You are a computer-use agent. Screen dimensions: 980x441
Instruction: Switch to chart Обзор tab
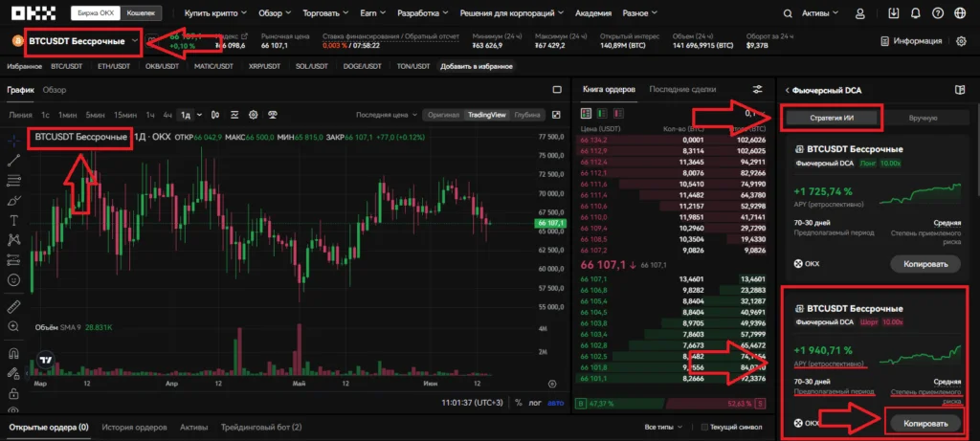(x=55, y=90)
